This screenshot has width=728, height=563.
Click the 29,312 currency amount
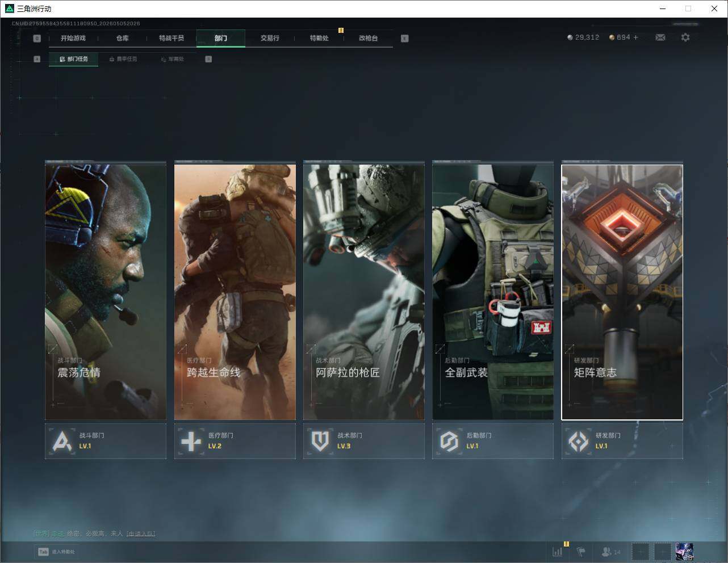point(587,37)
